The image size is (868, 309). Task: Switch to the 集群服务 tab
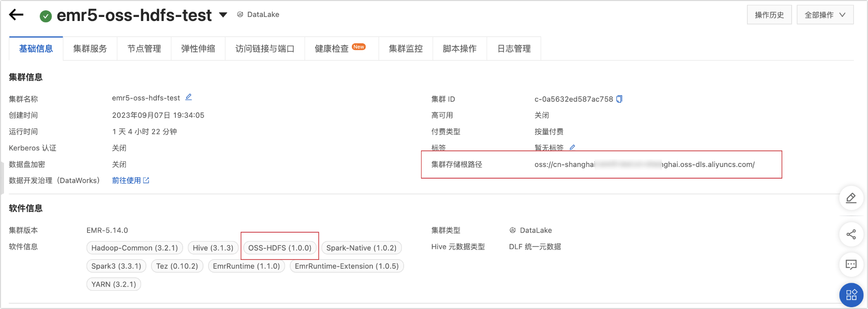tap(90, 49)
